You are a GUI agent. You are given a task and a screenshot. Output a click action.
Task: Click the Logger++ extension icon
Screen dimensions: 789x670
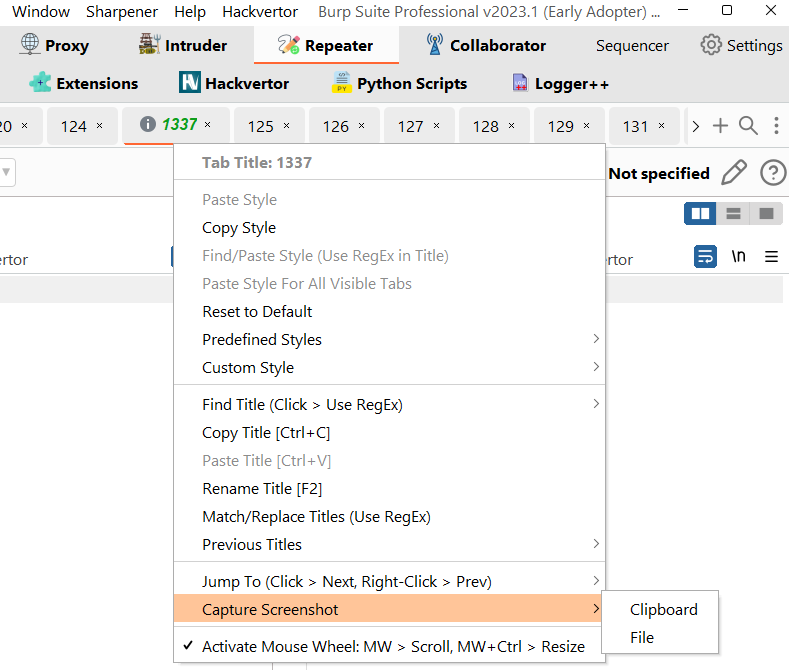(520, 83)
